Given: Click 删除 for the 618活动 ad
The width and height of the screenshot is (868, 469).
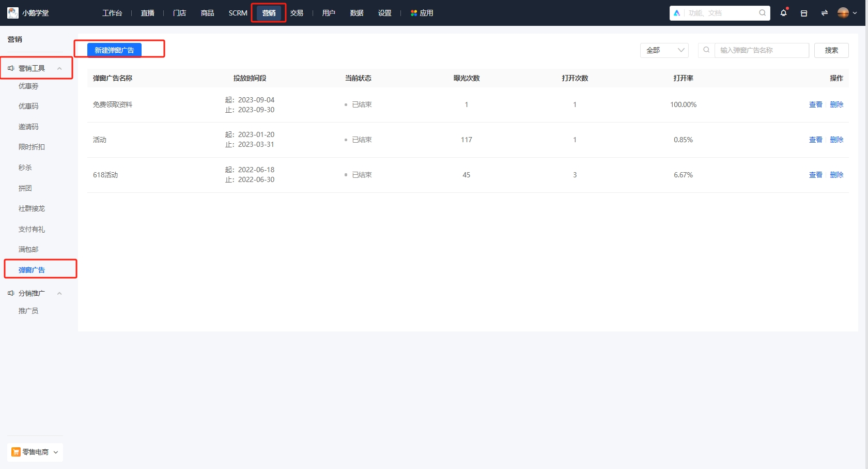Looking at the screenshot, I should (836, 175).
